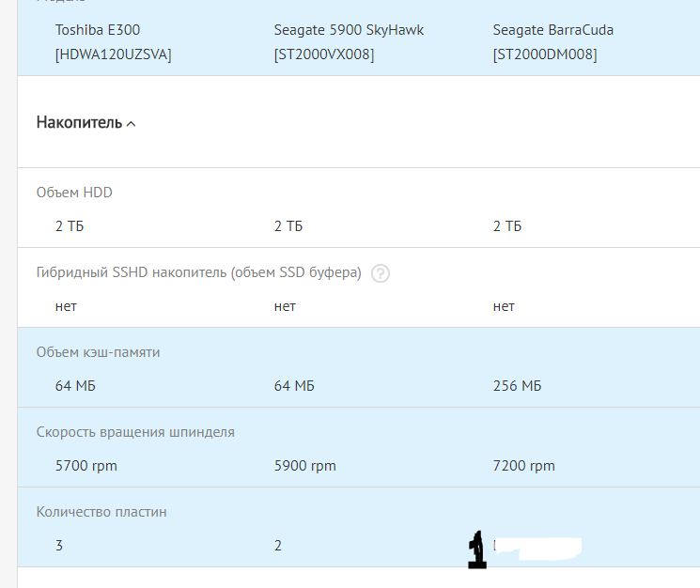Click the SkyHawk platter count value 2
700x588 pixels.
tap(278, 546)
